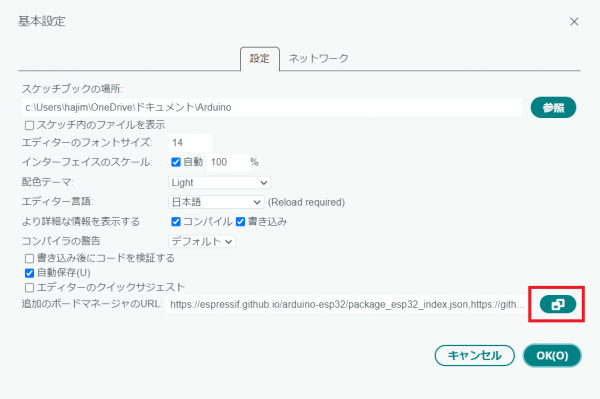Enable 書き込み後にコードを検証する checkbox

tap(29, 259)
